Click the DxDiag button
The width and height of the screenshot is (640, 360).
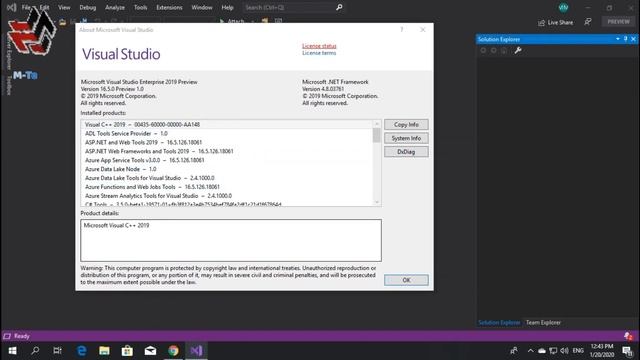point(406,152)
